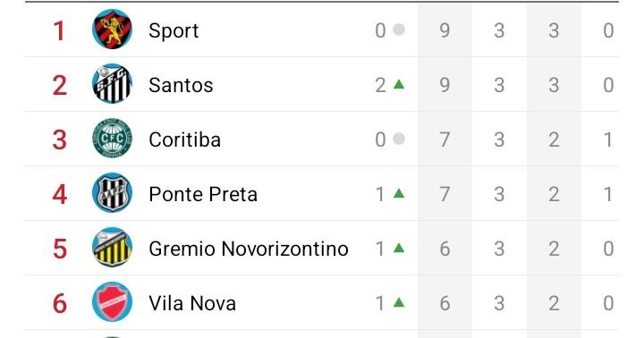Click the green up arrow next to Gremio Novorizontino
Image resolution: width=644 pixels, height=338 pixels.
[x=399, y=248]
